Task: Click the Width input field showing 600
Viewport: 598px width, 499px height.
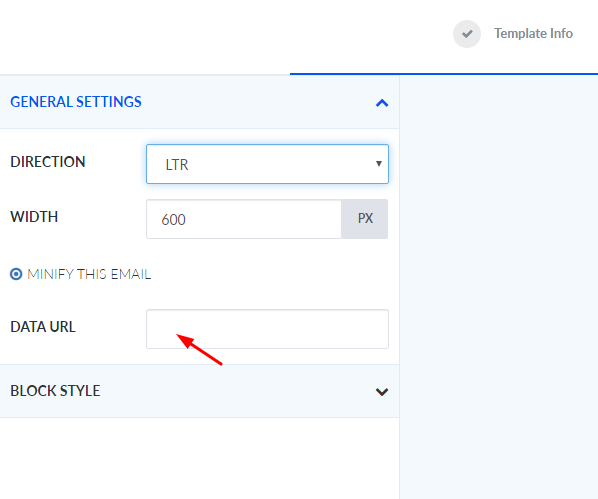Action: point(244,219)
